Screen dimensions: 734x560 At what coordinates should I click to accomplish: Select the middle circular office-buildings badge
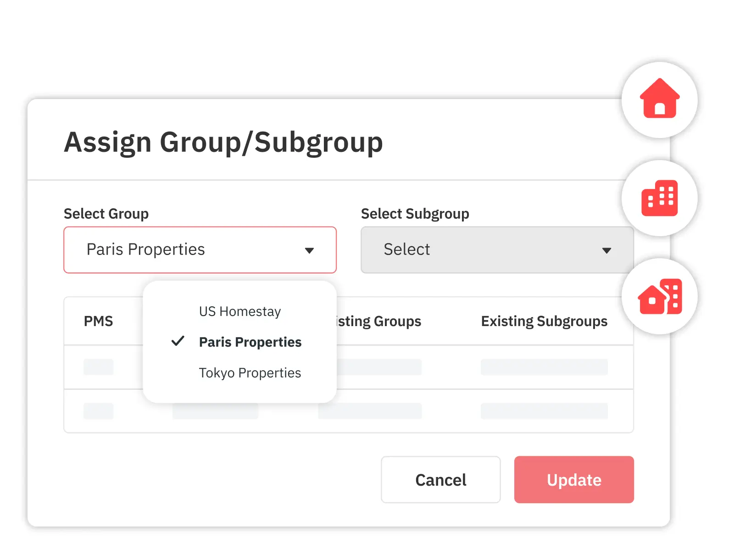[659, 198]
